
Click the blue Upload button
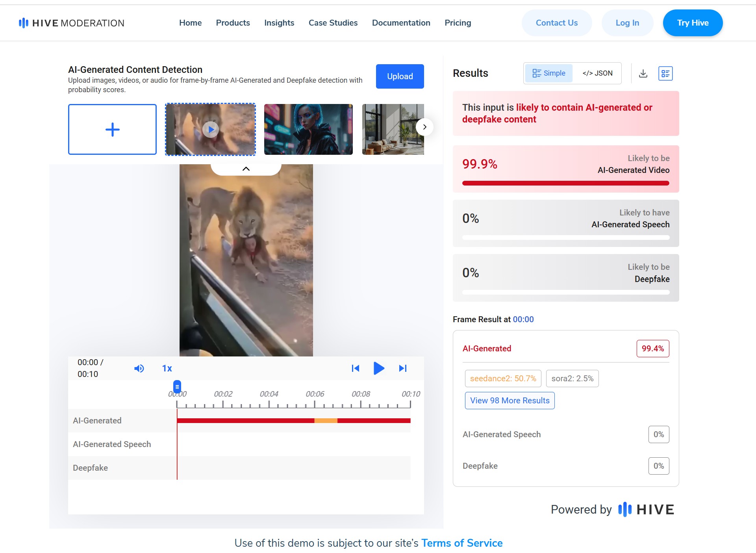(400, 76)
